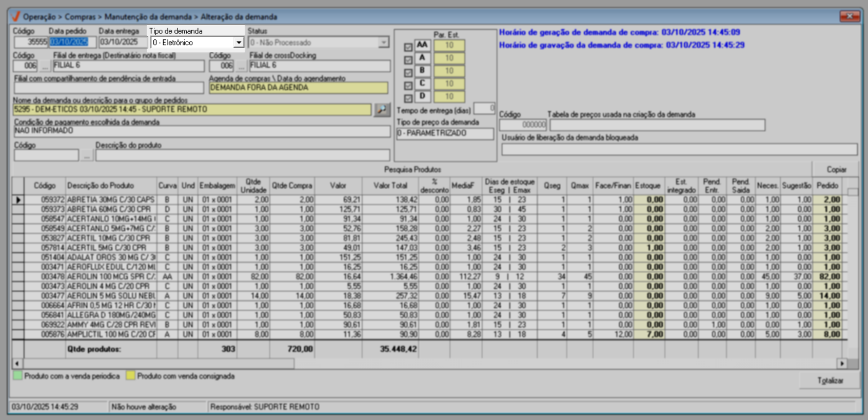Click the ellipsis lookup button beside Filial de crossDocking code
Screen dimensions: 868x420
point(241,66)
